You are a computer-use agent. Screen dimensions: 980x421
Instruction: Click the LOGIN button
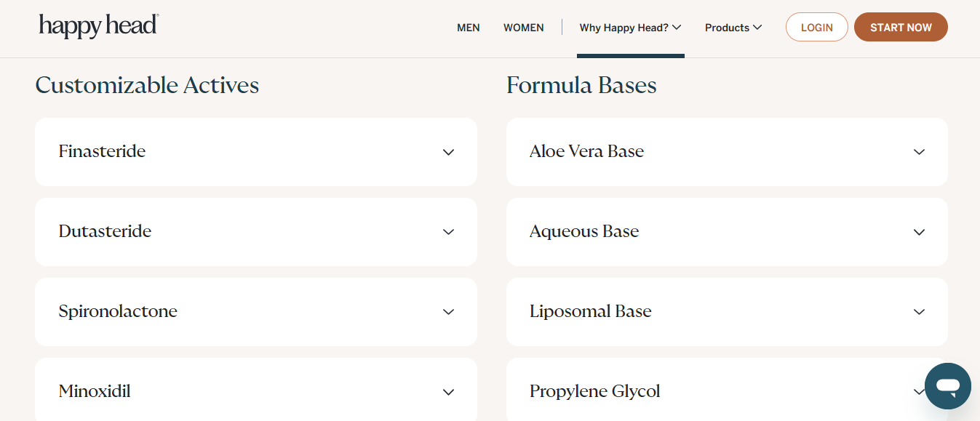click(x=816, y=27)
